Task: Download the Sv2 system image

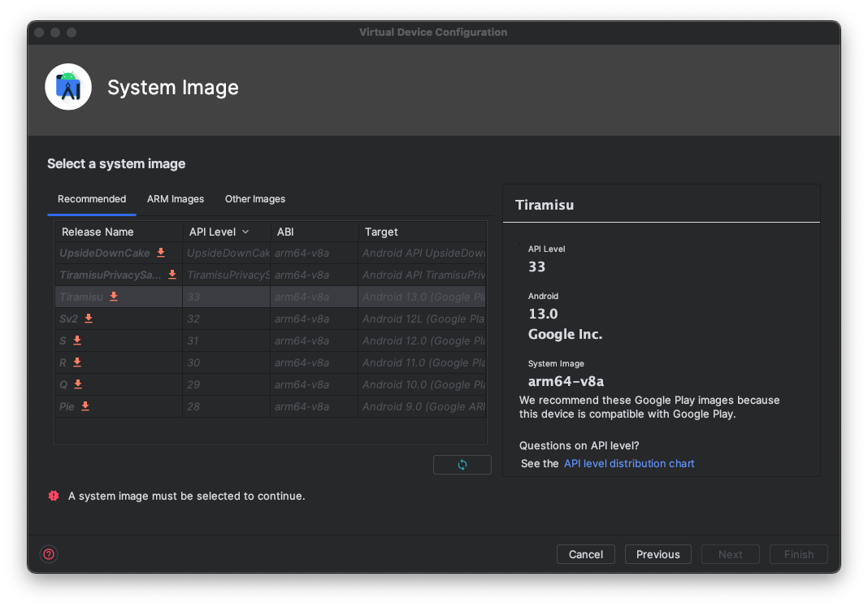Action: pyautogui.click(x=89, y=319)
